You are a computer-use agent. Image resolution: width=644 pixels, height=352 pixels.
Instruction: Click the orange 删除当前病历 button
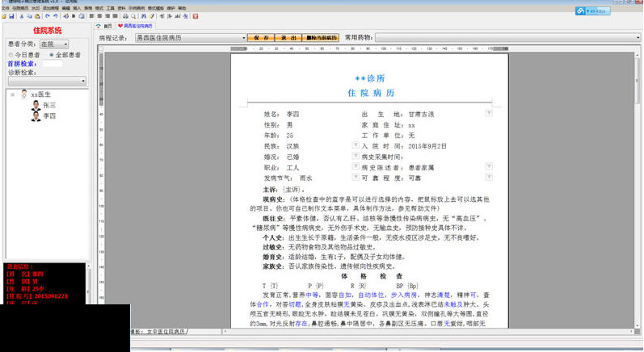pyautogui.click(x=321, y=38)
